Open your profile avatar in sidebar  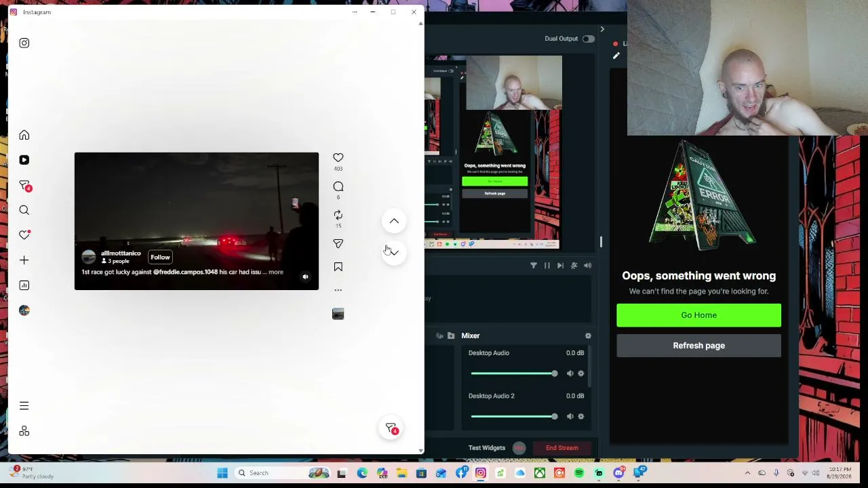(x=24, y=310)
